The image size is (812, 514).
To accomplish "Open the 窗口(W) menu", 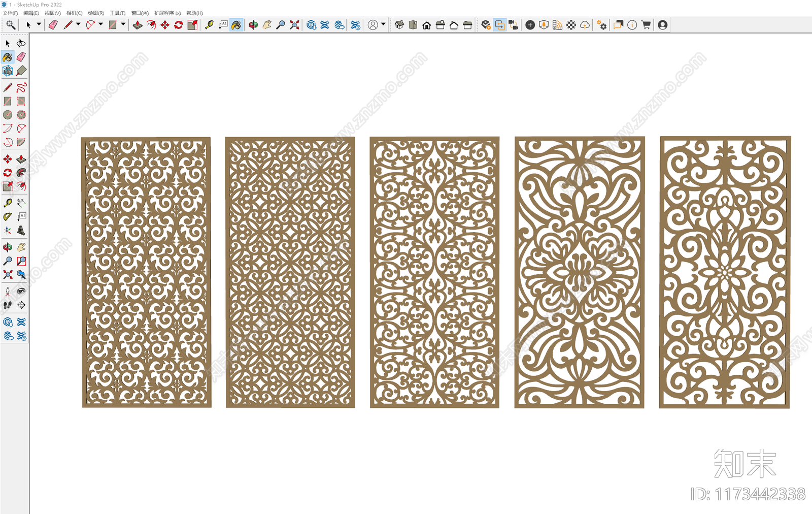I will pos(140,13).
